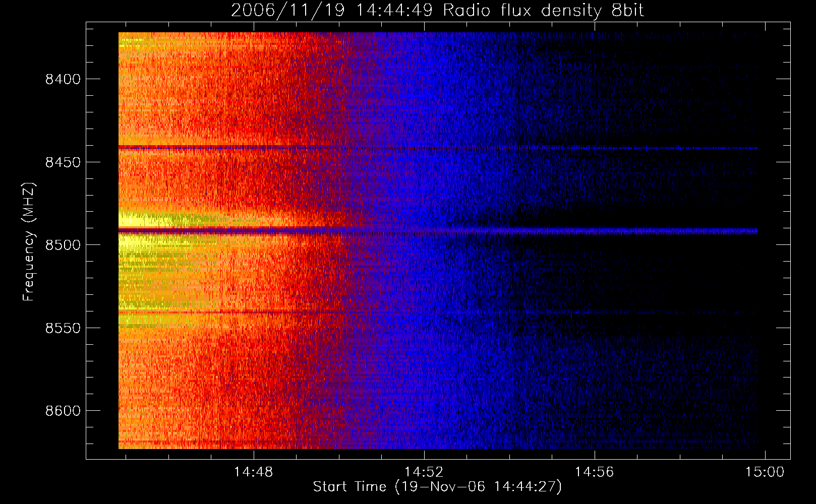Click the 8500 frequency tick label
The width and height of the screenshot is (816, 504).
(63, 245)
